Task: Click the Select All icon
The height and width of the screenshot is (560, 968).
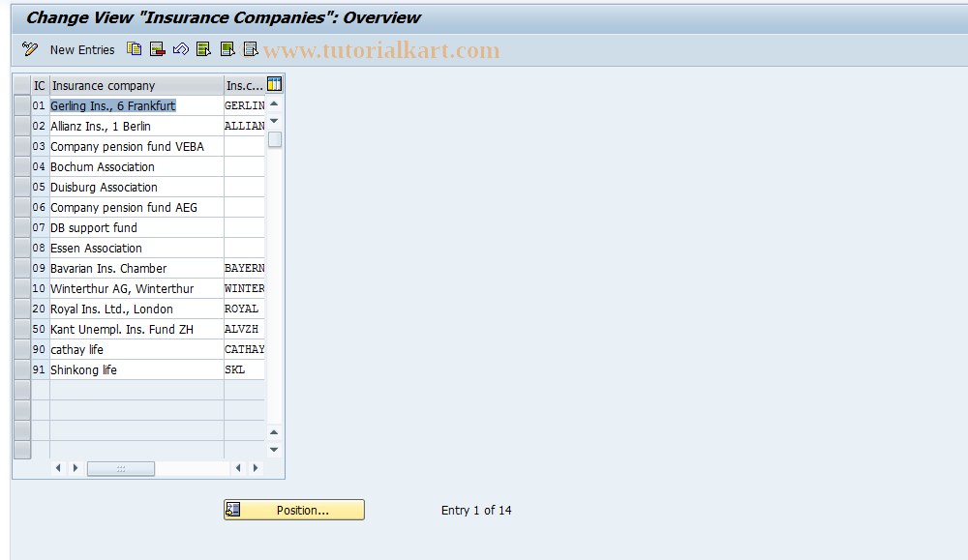Action: pos(203,49)
